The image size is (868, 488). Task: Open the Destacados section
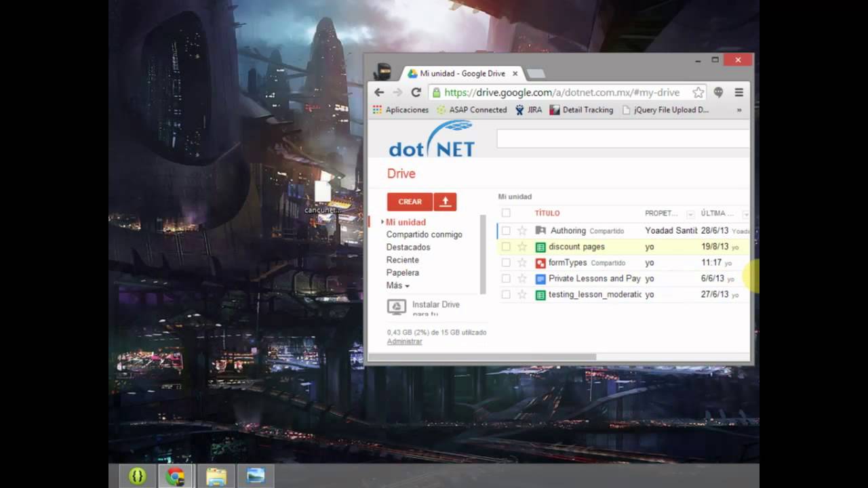408,247
